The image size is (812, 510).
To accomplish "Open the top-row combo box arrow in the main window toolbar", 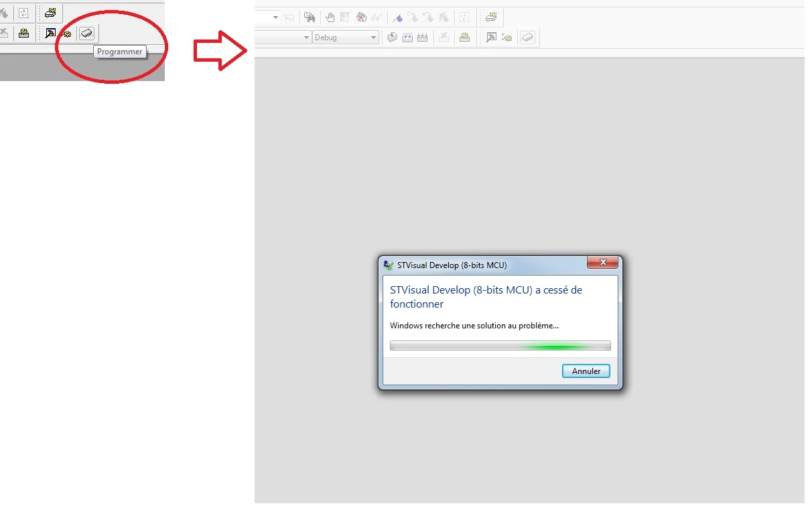I will (275, 17).
